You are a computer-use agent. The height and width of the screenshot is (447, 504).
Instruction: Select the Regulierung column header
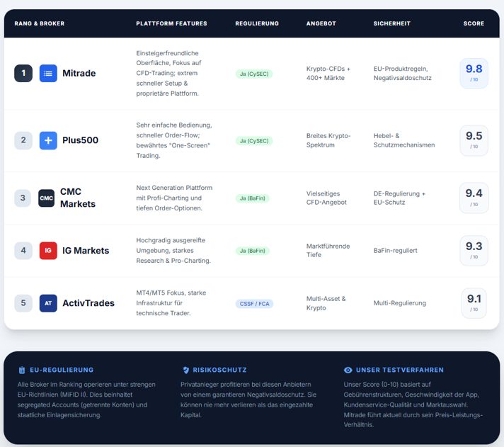point(257,23)
